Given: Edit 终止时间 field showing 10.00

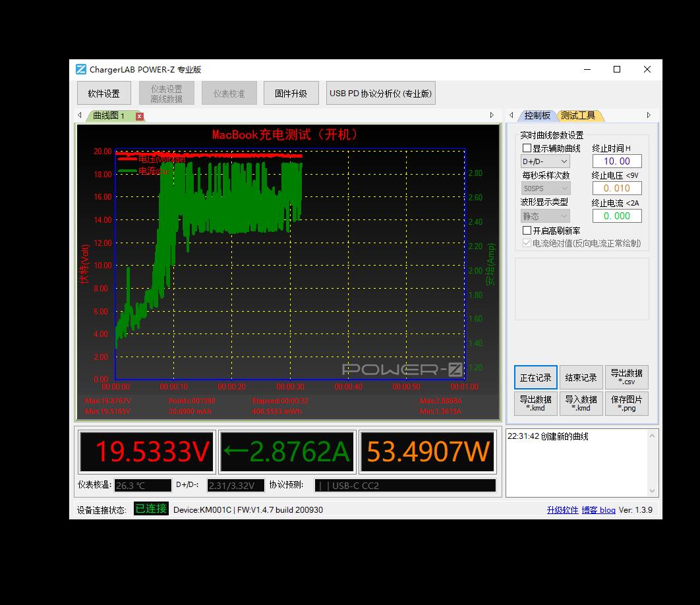Looking at the screenshot, I should click(617, 161).
